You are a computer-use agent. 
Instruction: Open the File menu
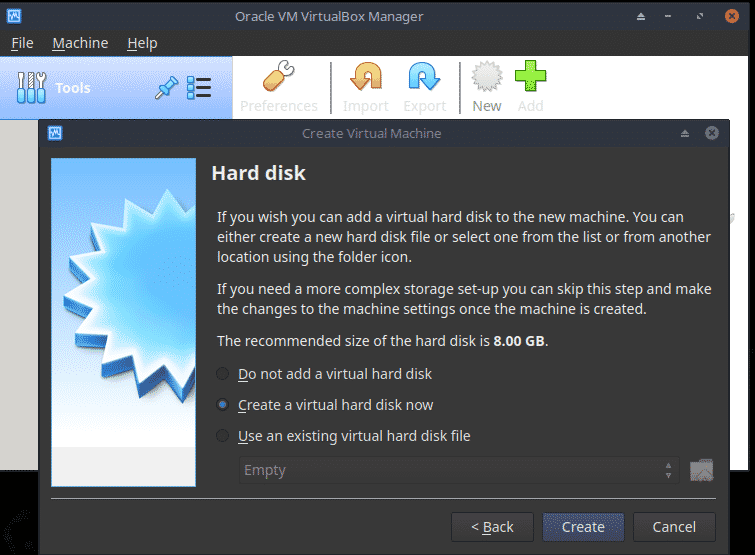(x=22, y=43)
